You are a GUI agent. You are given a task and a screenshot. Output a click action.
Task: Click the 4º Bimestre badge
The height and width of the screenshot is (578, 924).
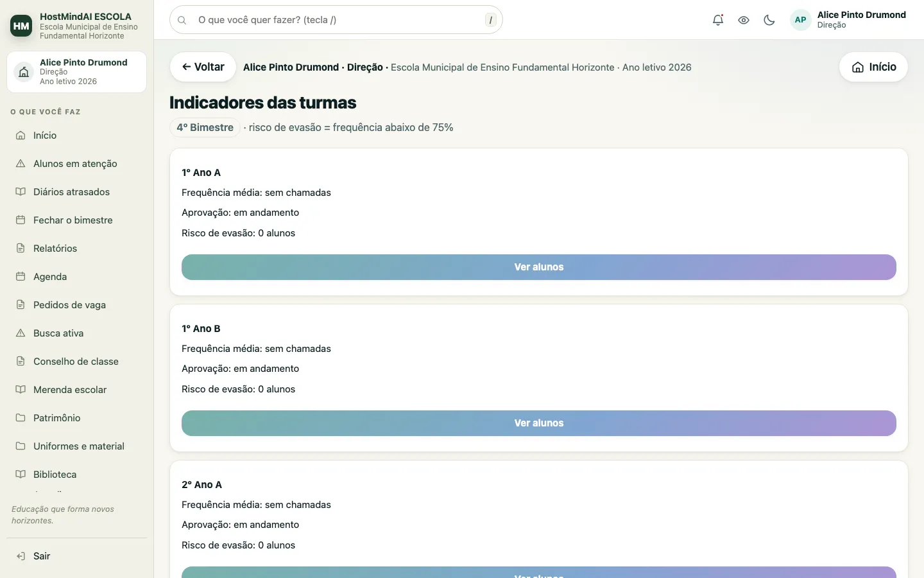click(205, 128)
